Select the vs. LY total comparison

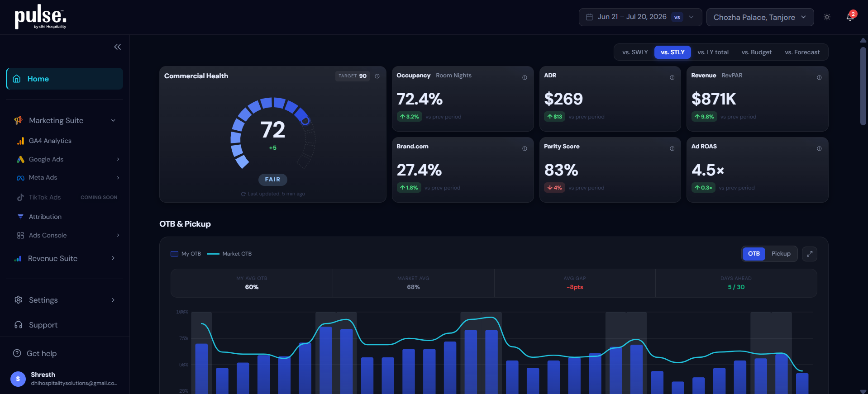[x=713, y=52]
